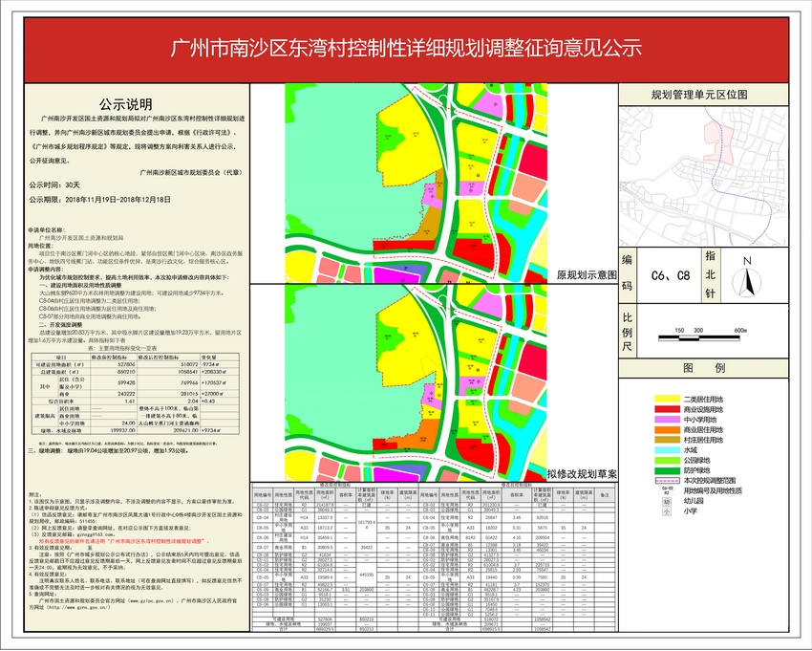Screen dimensions: 812x651
Task: Click the 600m scale bar label
Action: [x=740, y=330]
